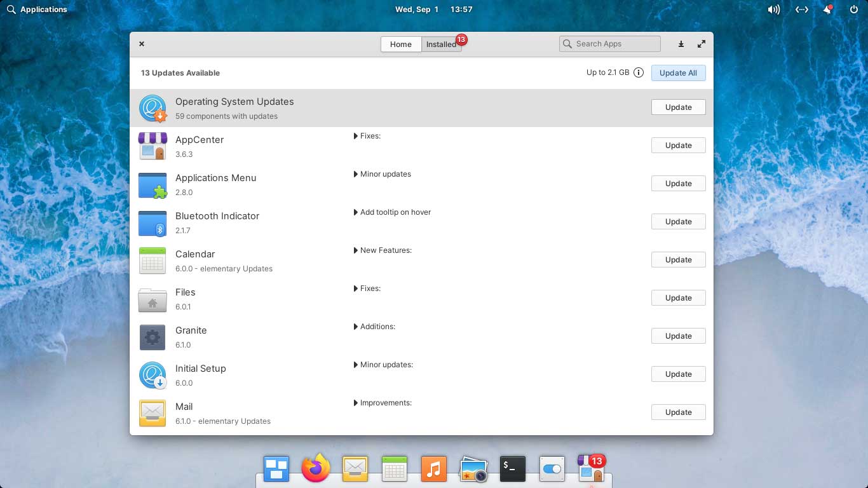The width and height of the screenshot is (868, 488).
Task: Update Granite
Action: pos(678,336)
